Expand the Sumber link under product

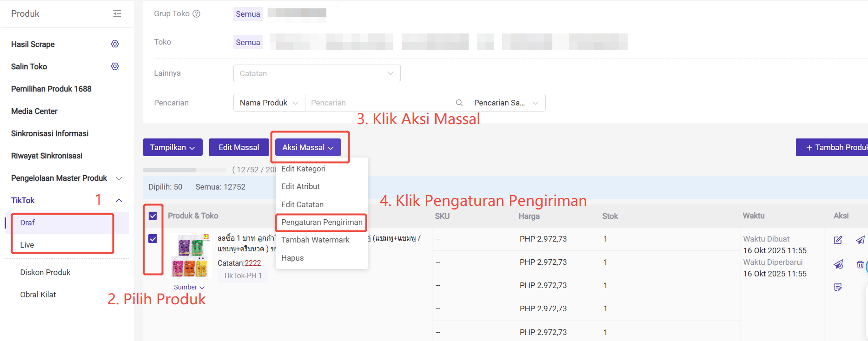(189, 287)
